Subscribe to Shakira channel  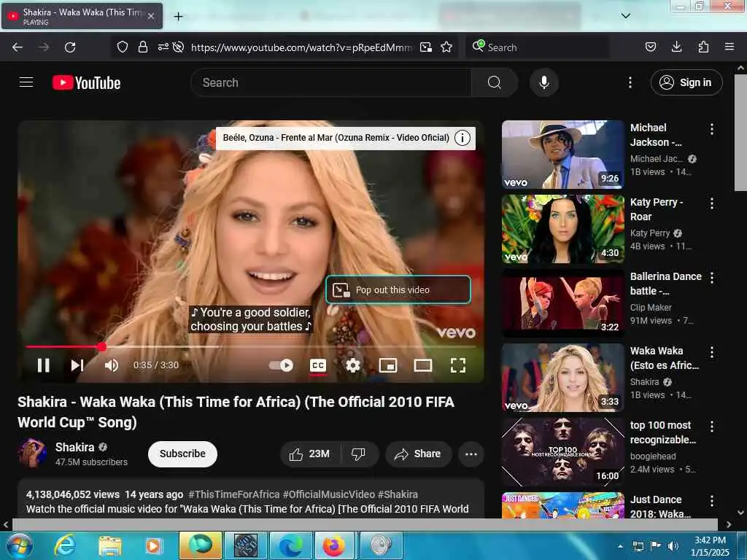182,454
